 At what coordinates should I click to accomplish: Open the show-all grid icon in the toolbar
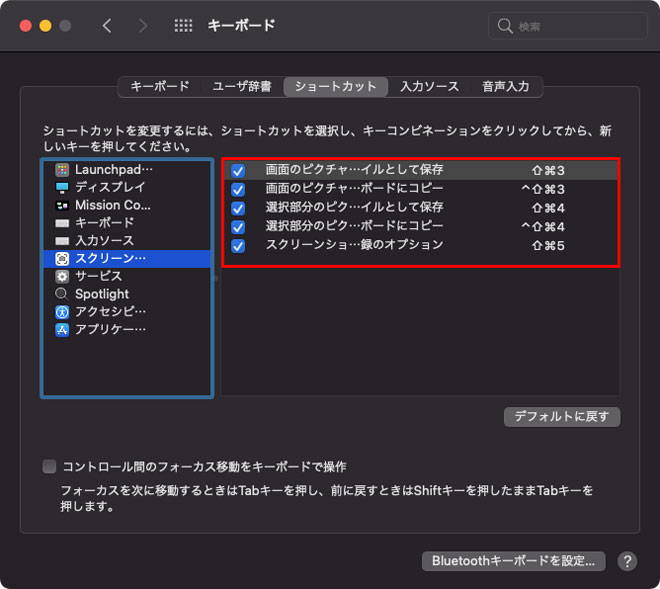[x=183, y=26]
